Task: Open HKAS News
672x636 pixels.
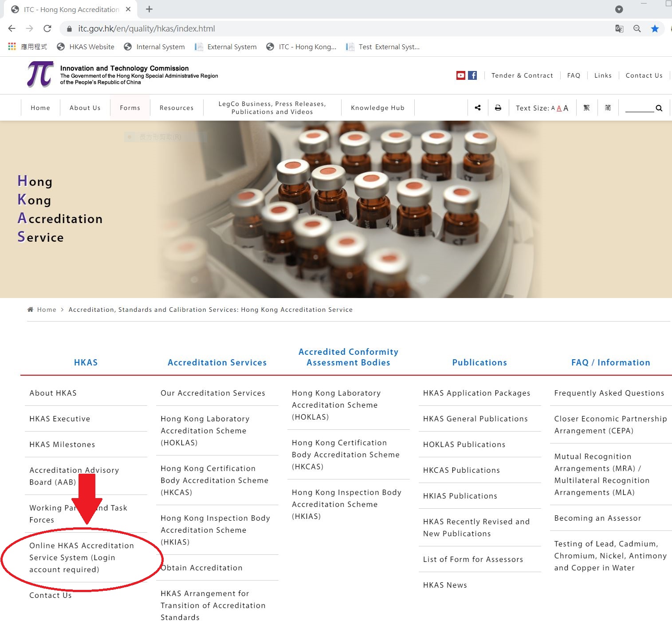Action: tap(445, 585)
